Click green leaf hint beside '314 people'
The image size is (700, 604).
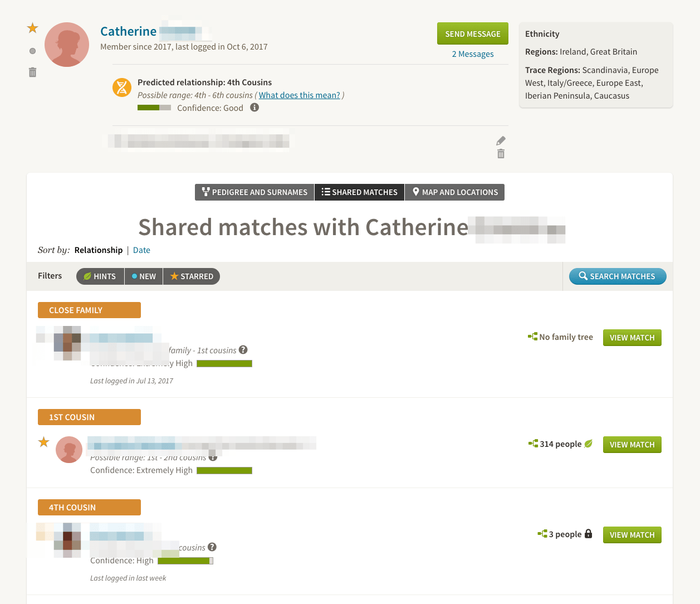[x=589, y=444]
